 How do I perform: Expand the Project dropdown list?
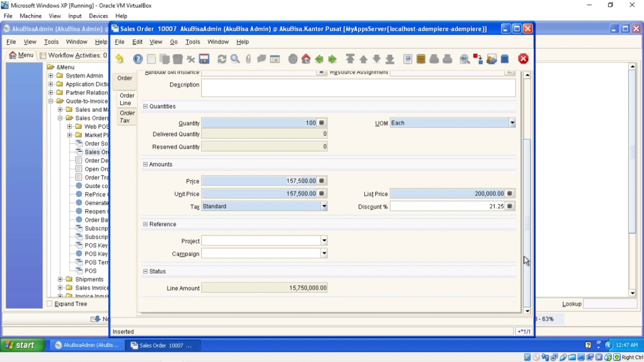pos(324,241)
